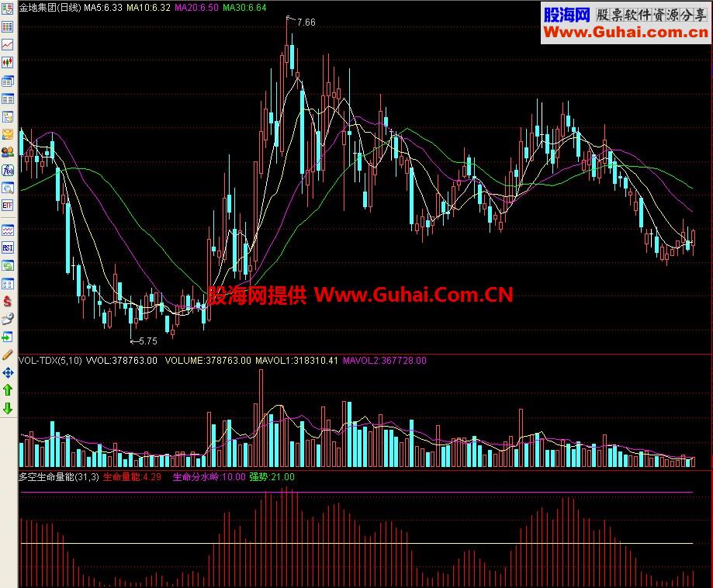Open the structure tree diagram icon
This screenshot has height=588, width=713.
pyautogui.click(x=7, y=117)
